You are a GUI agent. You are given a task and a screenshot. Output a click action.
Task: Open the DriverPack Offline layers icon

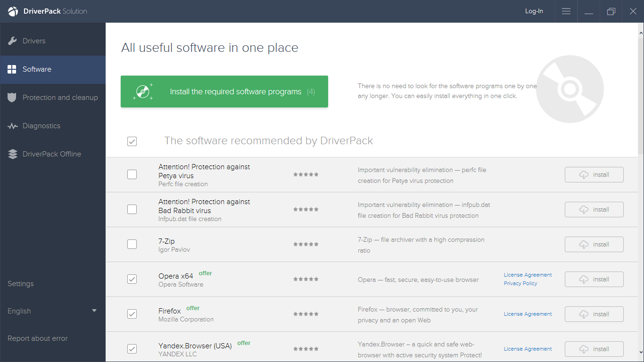click(x=13, y=154)
